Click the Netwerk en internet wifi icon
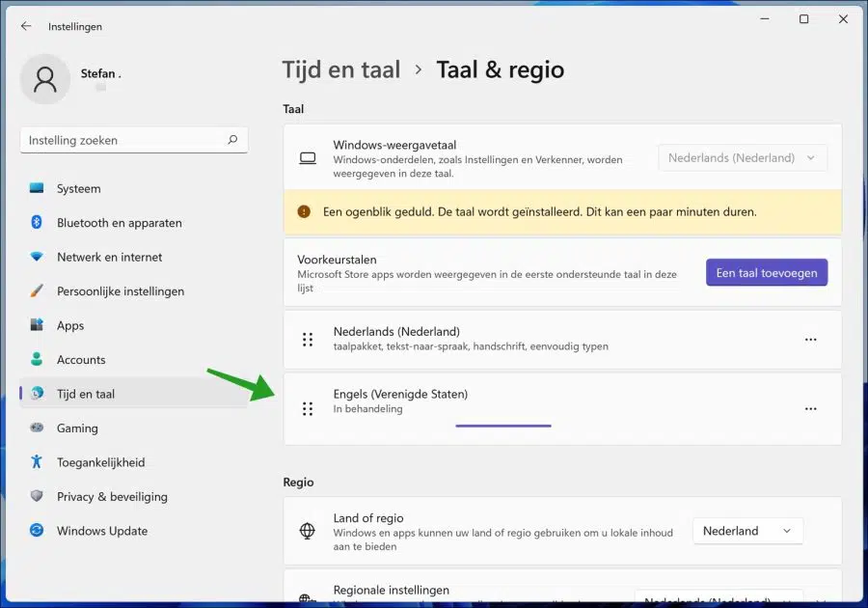 (x=37, y=257)
